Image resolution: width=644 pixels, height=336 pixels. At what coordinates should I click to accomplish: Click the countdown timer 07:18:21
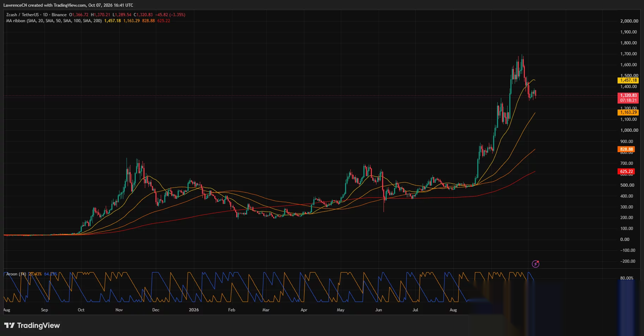coord(628,100)
